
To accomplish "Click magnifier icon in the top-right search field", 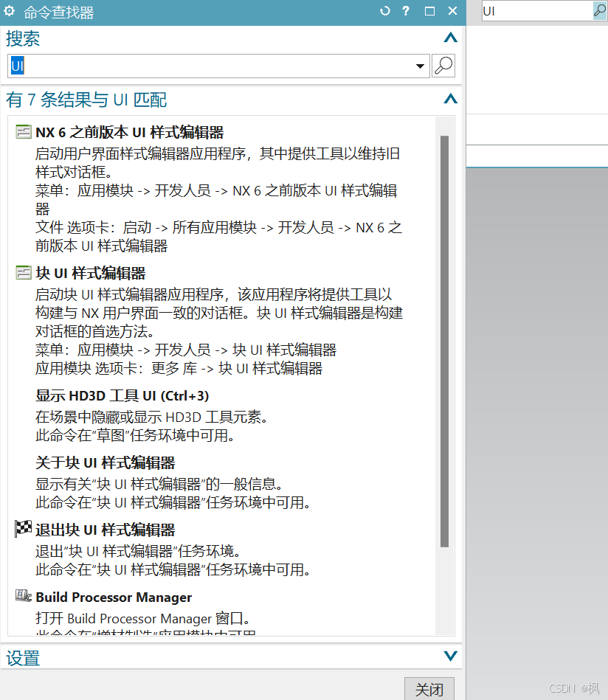I will 599,10.
